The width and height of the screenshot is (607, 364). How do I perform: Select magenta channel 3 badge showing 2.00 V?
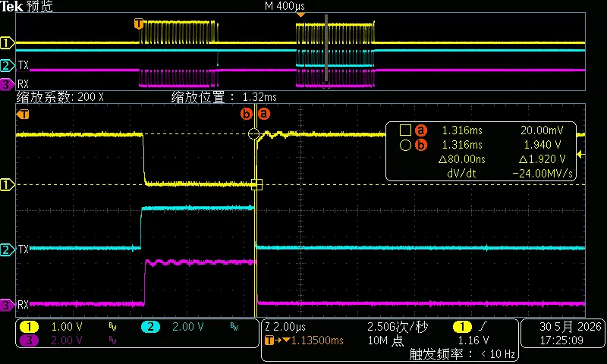pos(30,340)
